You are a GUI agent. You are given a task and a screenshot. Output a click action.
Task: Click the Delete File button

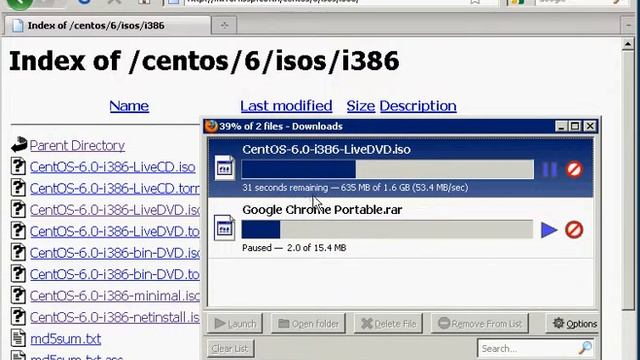pyautogui.click(x=388, y=324)
